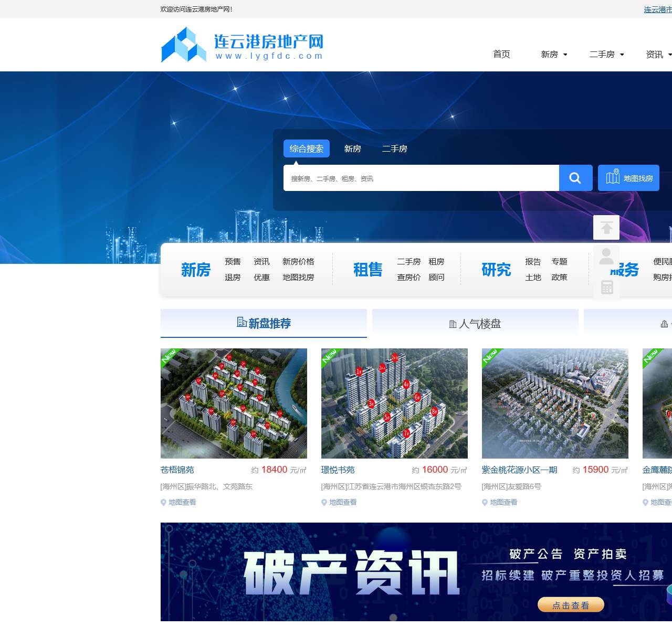Expand the 资讯 nav dropdown arrow
Image resolution: width=672 pixels, height=627 pixels.
(x=670, y=55)
